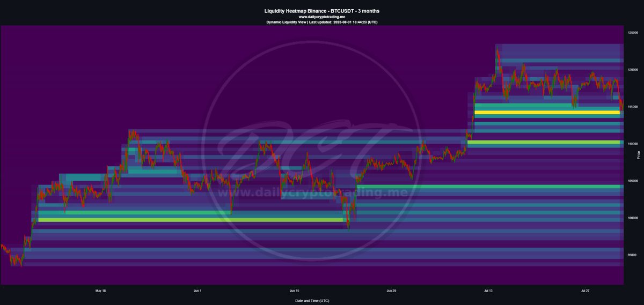Click the Jun 29 date tick
Screen dimensions: 644x305
391,291
